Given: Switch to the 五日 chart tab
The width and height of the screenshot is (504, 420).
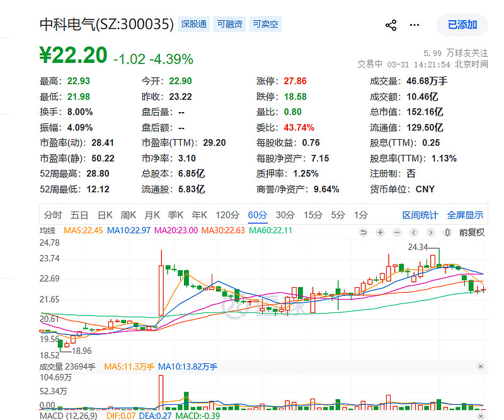Looking at the screenshot, I should (x=79, y=215).
